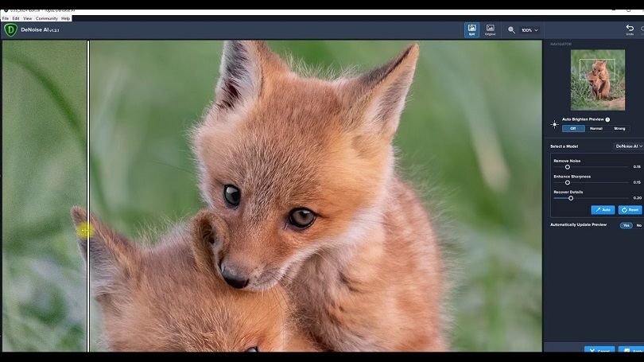Click the Remove Noise slider handle

[567, 167]
